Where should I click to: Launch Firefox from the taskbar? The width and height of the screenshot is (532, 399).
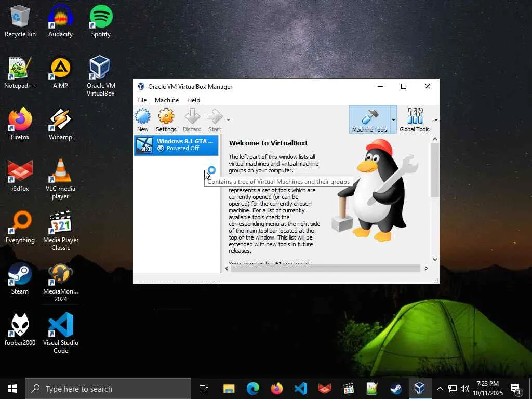[x=277, y=389]
